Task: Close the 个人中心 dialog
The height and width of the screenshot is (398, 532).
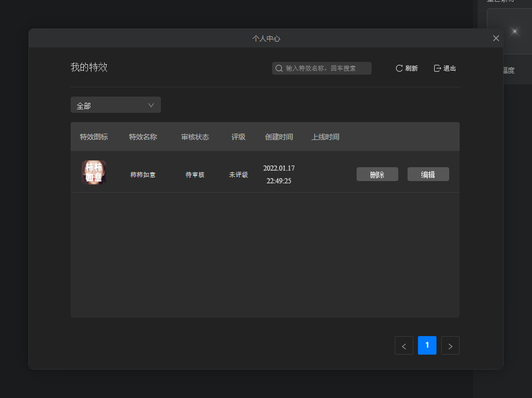Action: 496,38
